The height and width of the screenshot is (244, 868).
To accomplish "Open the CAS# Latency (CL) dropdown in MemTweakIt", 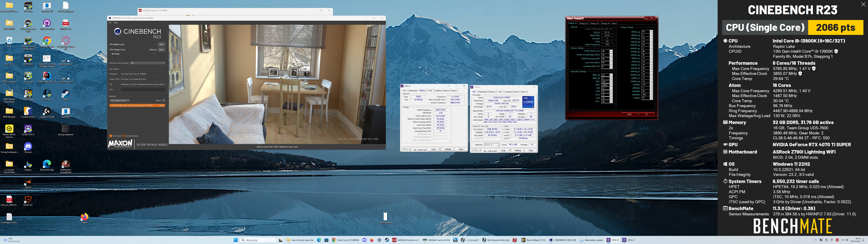I will [611, 51].
